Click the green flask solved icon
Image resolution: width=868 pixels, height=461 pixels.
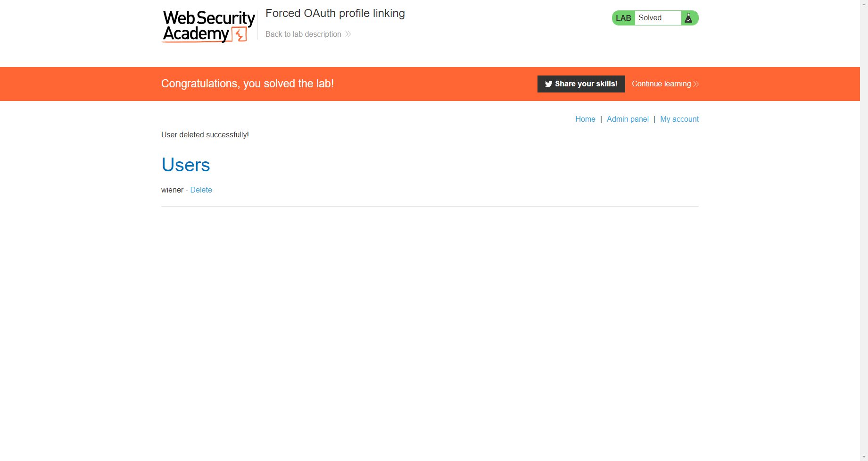[689, 17]
